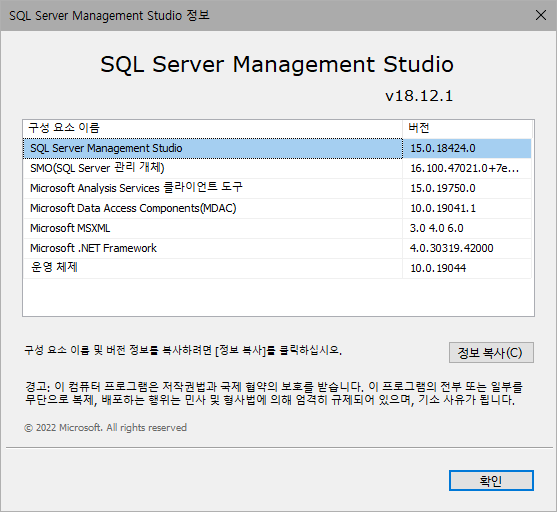Select Microsoft Data Access Components(MDAC) row
The width and height of the screenshot is (557, 512).
[277, 208]
